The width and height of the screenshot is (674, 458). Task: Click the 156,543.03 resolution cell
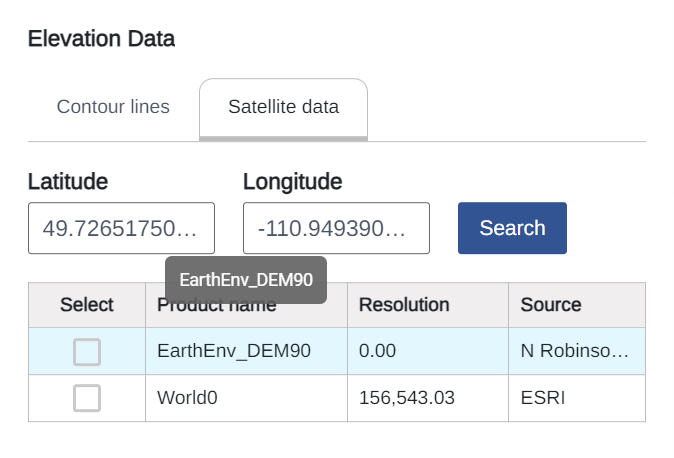[428, 398]
